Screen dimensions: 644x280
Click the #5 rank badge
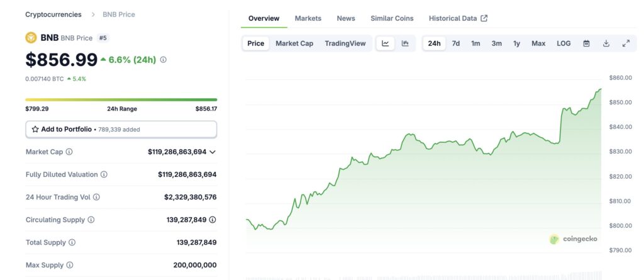[x=103, y=38]
